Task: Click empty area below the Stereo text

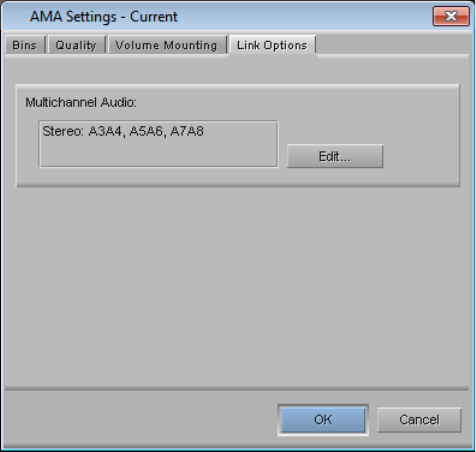Action: click(158, 153)
